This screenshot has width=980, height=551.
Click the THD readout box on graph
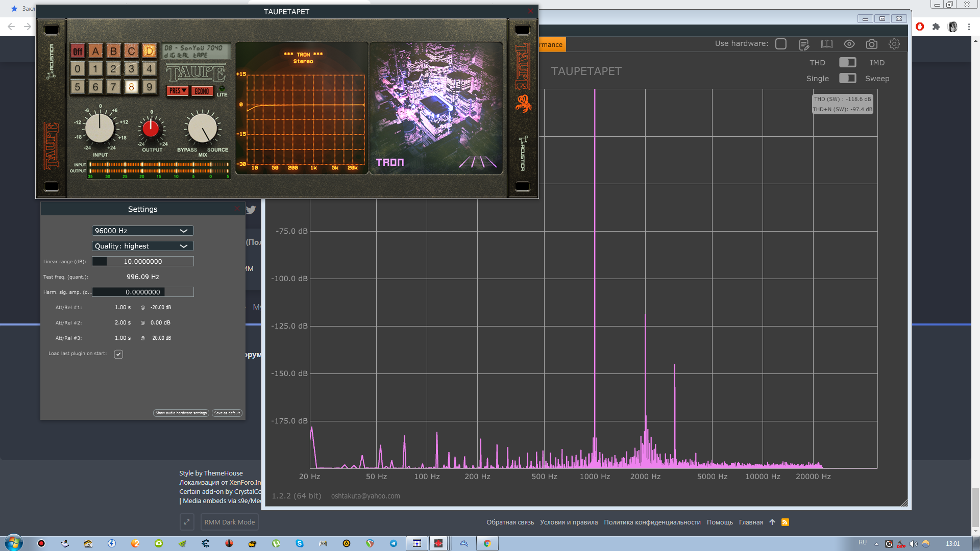[x=843, y=104]
